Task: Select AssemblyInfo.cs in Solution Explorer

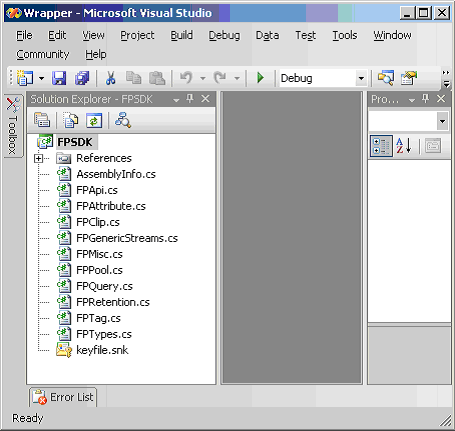Action: tap(116, 174)
